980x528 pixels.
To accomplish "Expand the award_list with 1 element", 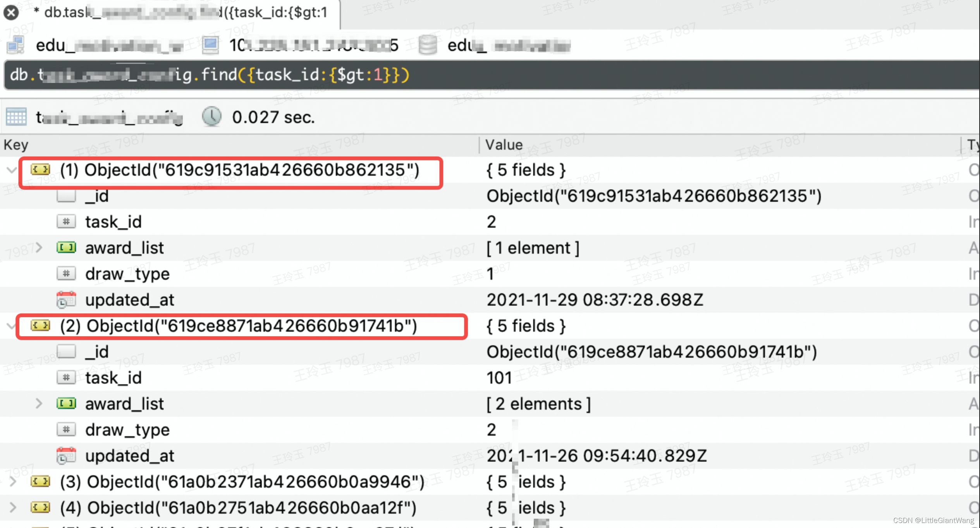I will pyautogui.click(x=39, y=247).
